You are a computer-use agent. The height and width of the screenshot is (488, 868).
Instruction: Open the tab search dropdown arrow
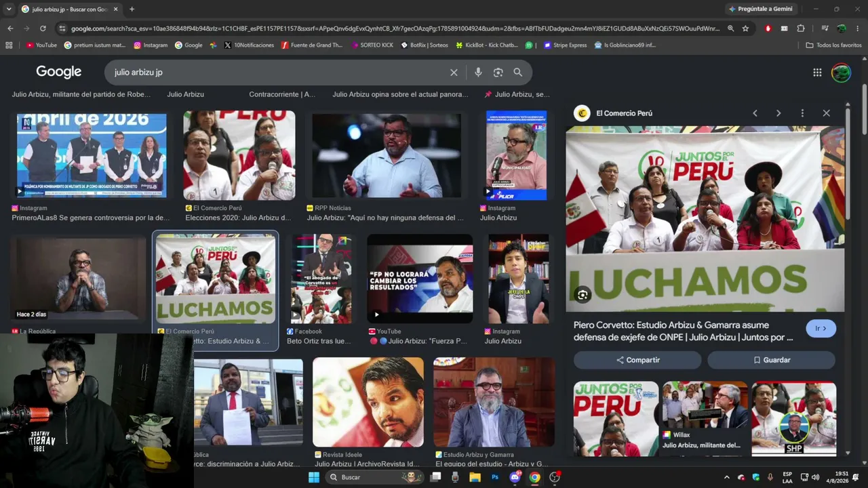(8, 9)
